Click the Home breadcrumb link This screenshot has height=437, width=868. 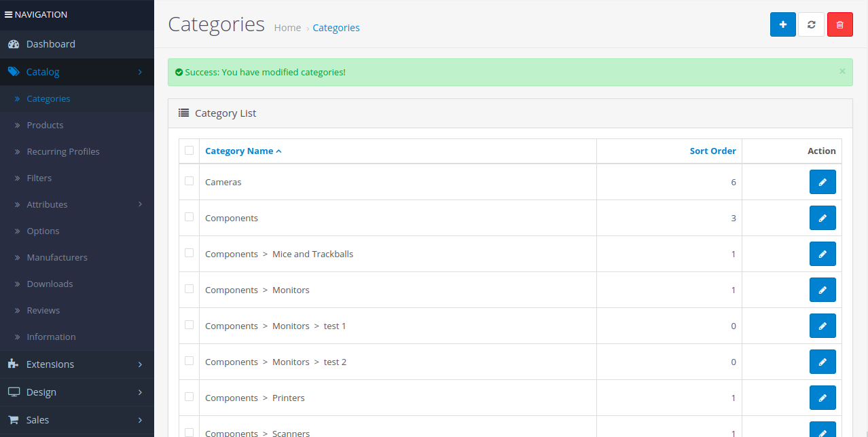[x=287, y=27]
